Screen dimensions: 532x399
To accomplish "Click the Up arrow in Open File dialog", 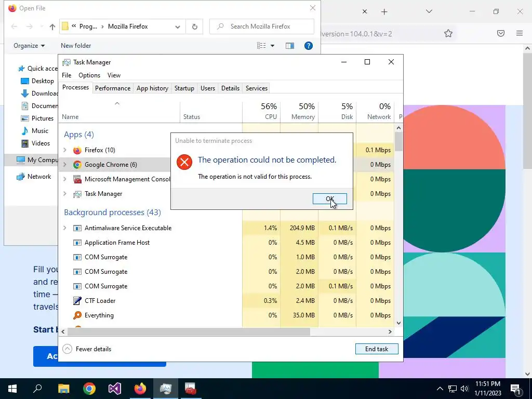I will (52, 26).
